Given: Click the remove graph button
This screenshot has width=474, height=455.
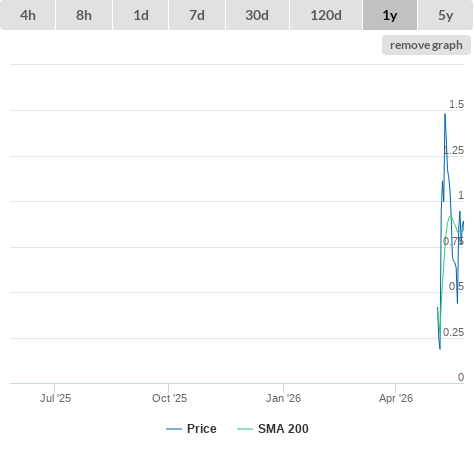Looking at the screenshot, I should tap(426, 45).
